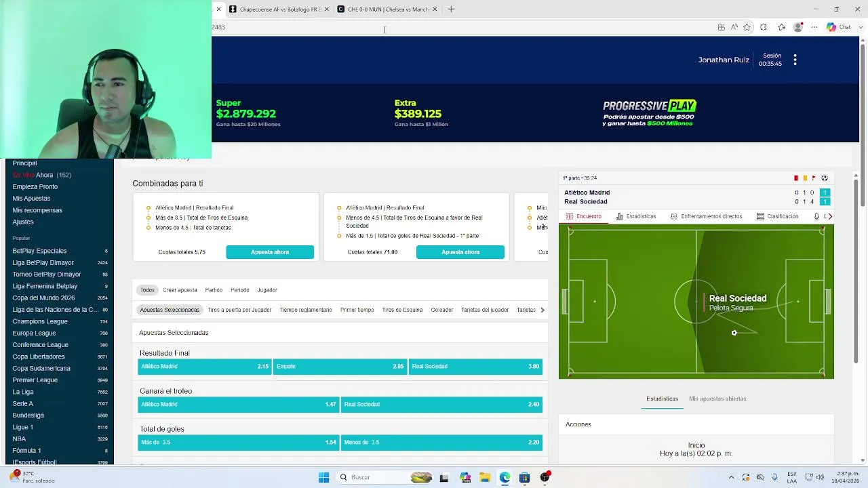This screenshot has height=488, width=868.
Task: Select the Jugador filter
Action: (267, 290)
